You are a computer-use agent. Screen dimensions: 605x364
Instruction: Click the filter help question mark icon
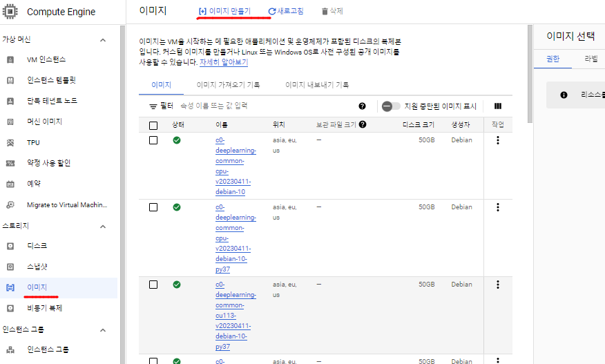(362, 106)
